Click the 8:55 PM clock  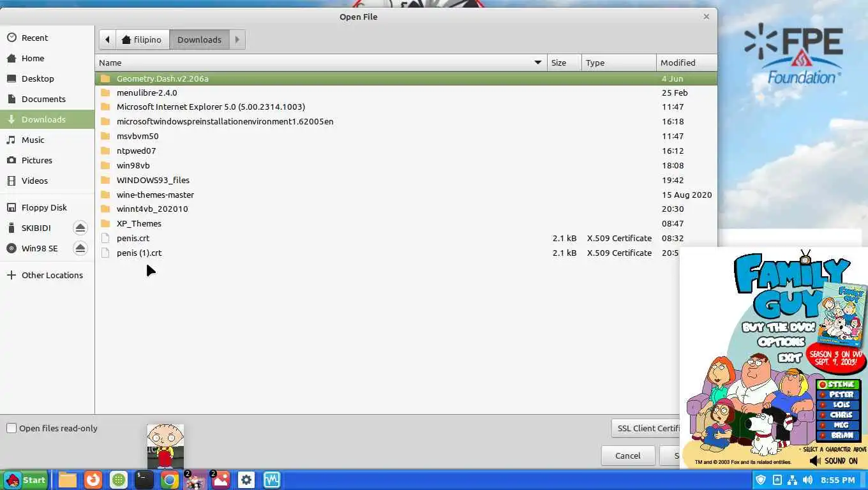837,480
